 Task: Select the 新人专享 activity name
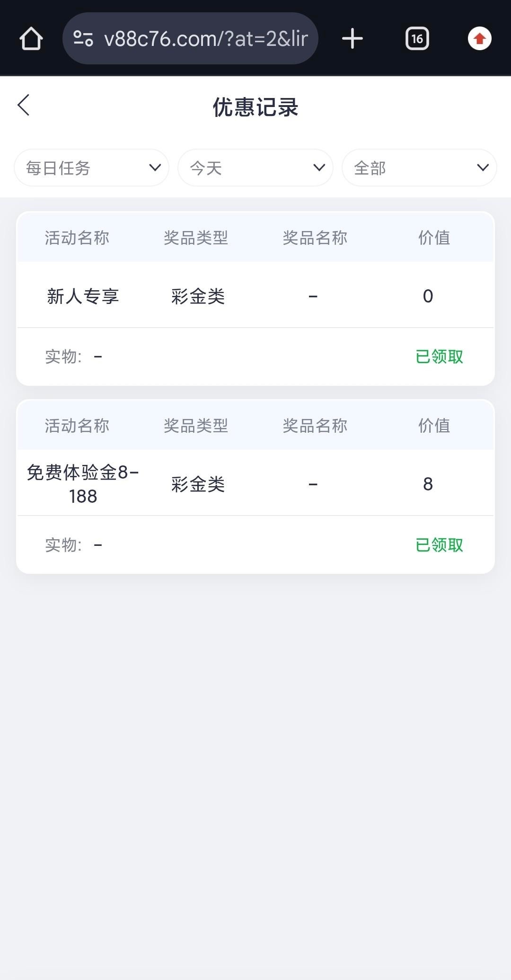point(83,296)
